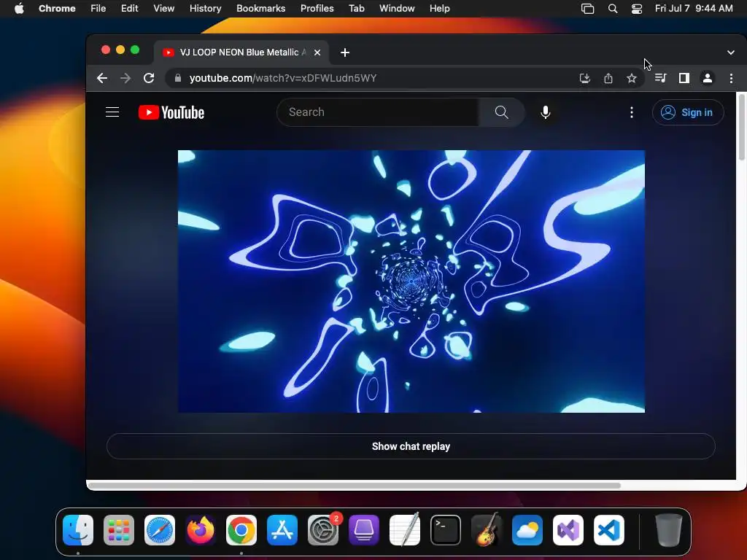Go forward in browser history

click(x=125, y=78)
